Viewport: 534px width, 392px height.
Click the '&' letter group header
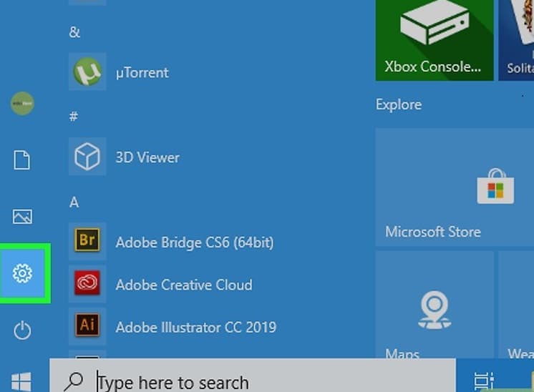pyautogui.click(x=74, y=32)
